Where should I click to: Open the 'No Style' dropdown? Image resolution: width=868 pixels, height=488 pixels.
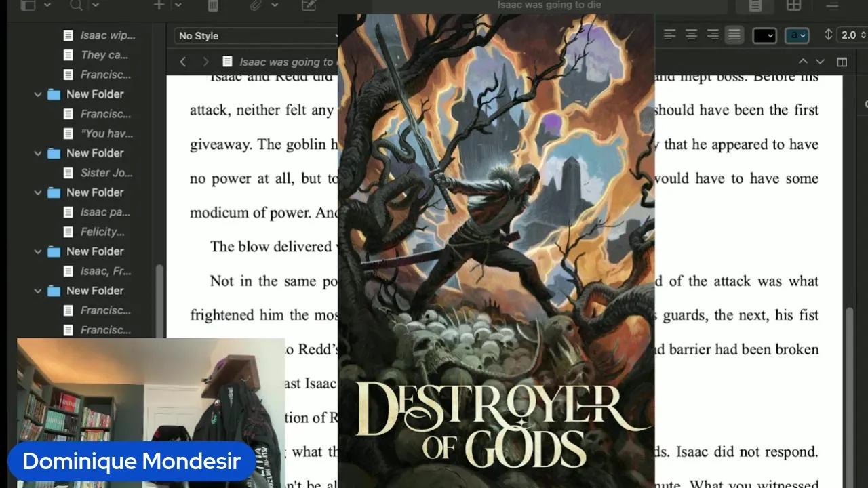pyautogui.click(x=256, y=35)
